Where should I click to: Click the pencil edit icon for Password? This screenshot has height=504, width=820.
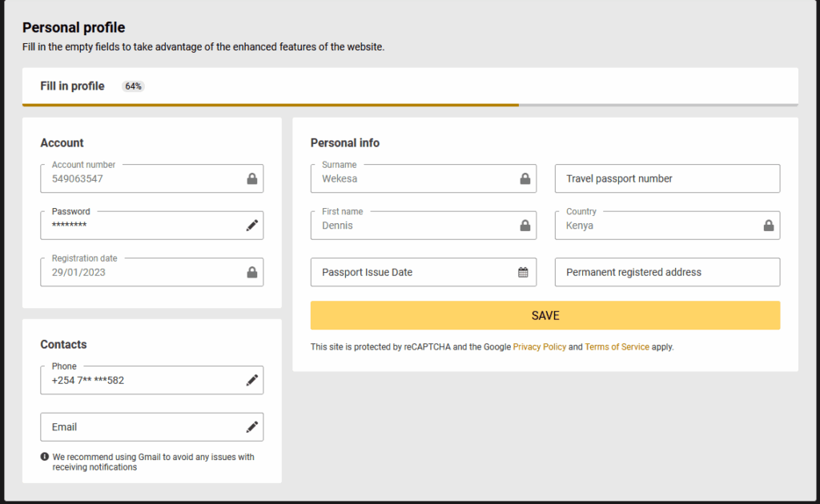pos(252,226)
